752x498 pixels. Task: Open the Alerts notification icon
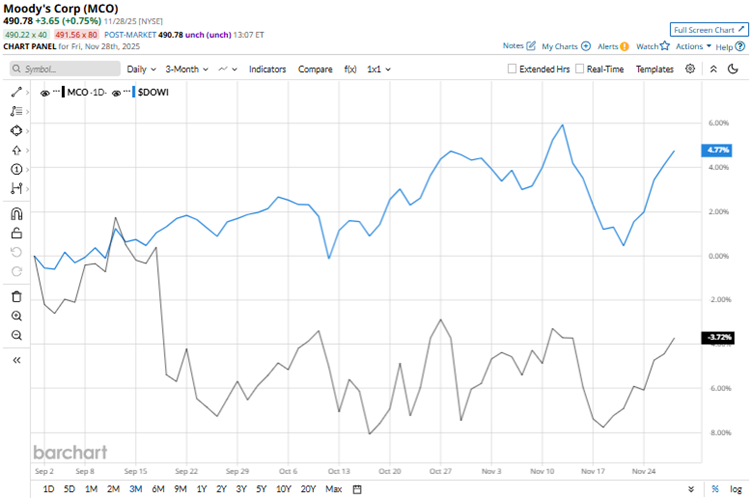[x=624, y=47]
